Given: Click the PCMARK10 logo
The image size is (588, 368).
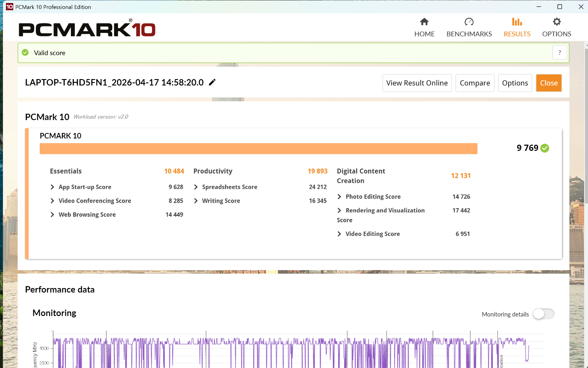Looking at the screenshot, I should click(x=87, y=28).
